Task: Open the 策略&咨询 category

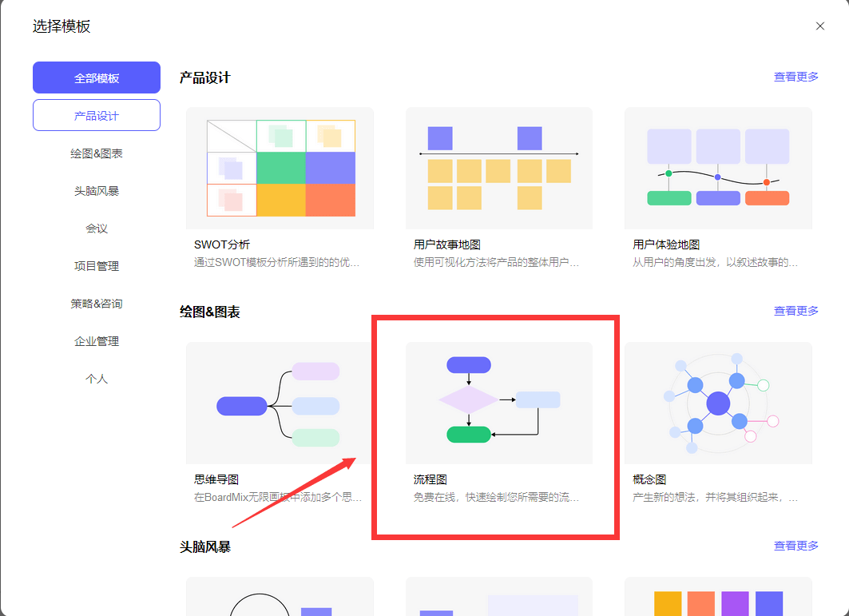Action: click(97, 304)
